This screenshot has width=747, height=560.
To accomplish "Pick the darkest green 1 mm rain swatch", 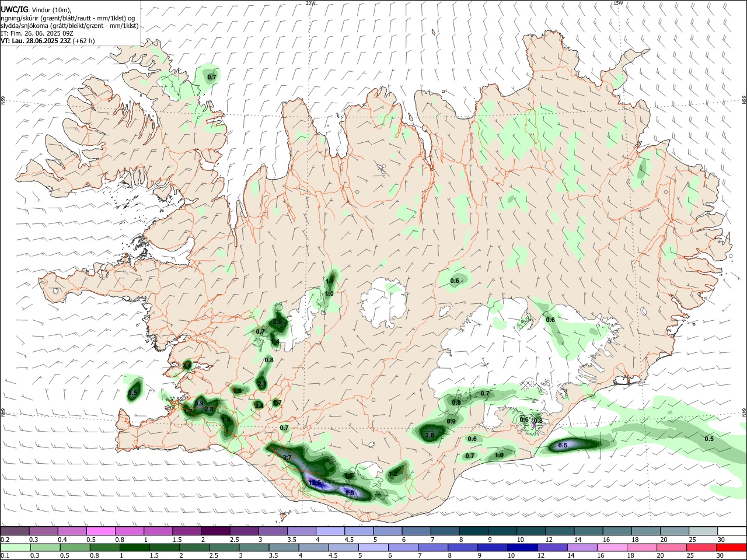I will (134, 548).
